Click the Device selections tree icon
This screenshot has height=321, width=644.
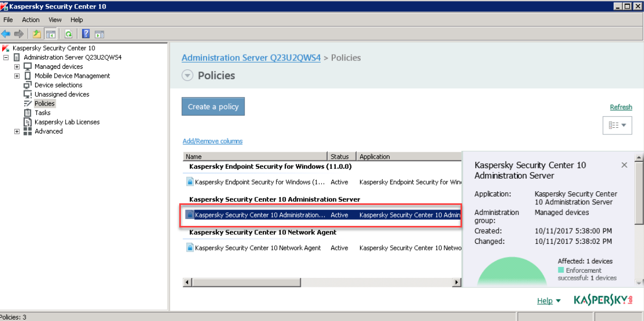click(x=28, y=85)
